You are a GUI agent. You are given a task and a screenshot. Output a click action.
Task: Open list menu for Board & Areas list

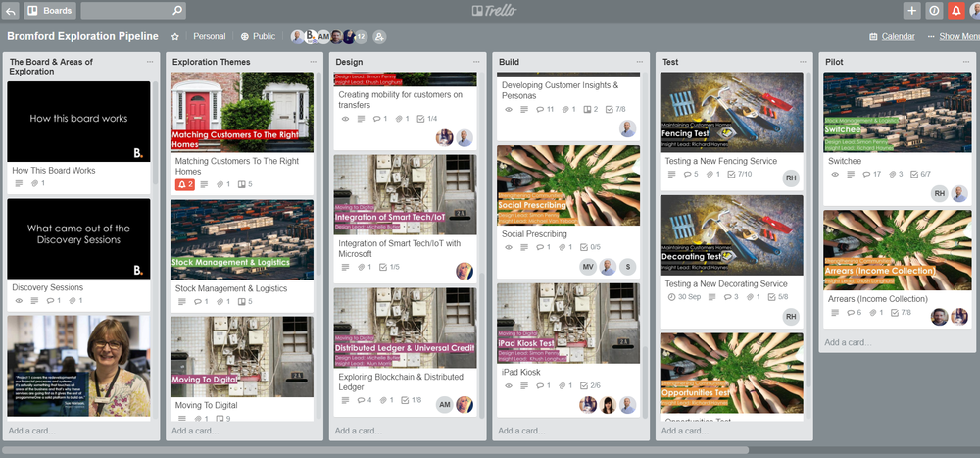[x=150, y=62]
